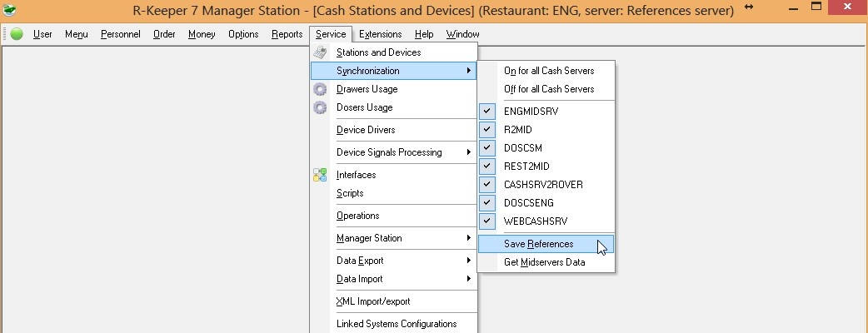Select Save References

click(x=538, y=244)
